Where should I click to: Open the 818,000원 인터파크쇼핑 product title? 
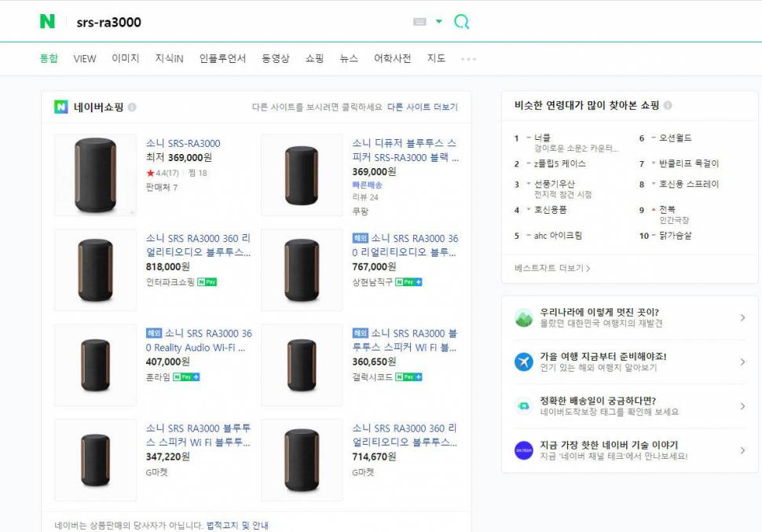point(198,245)
